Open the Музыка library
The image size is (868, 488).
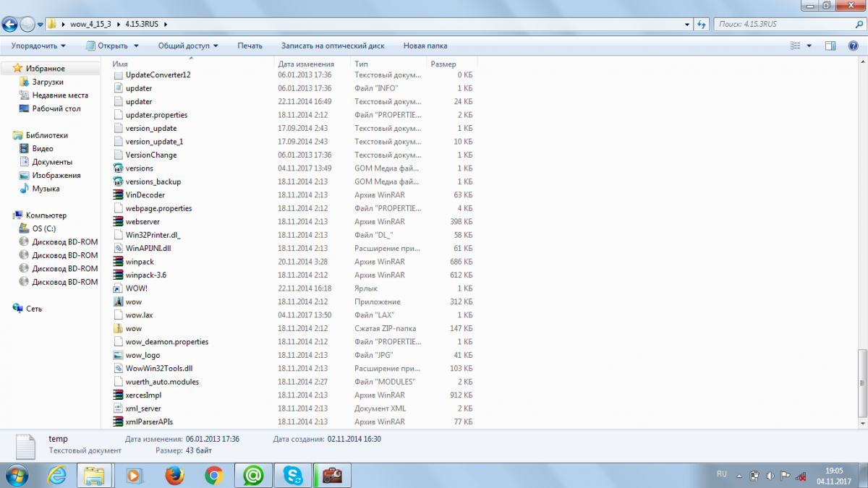[46, 189]
